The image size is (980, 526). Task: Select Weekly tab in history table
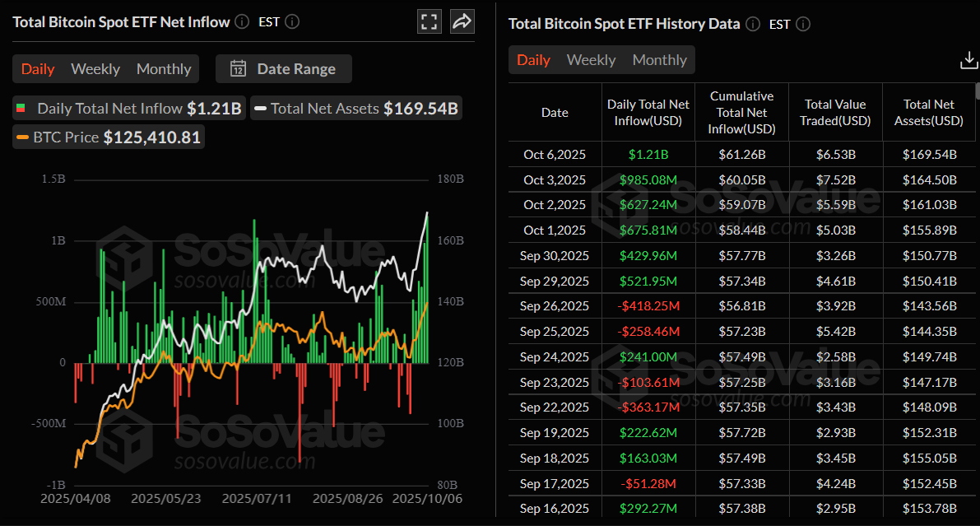[x=591, y=60]
